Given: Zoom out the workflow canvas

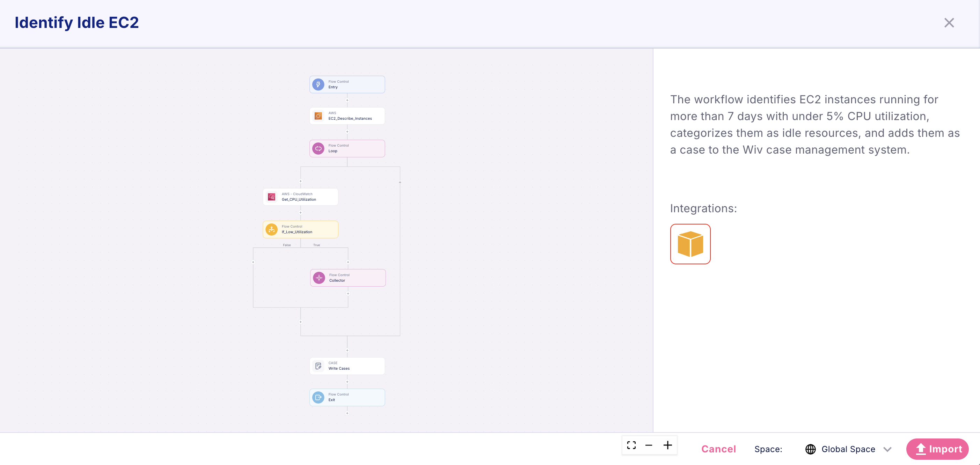Looking at the screenshot, I should 649,445.
